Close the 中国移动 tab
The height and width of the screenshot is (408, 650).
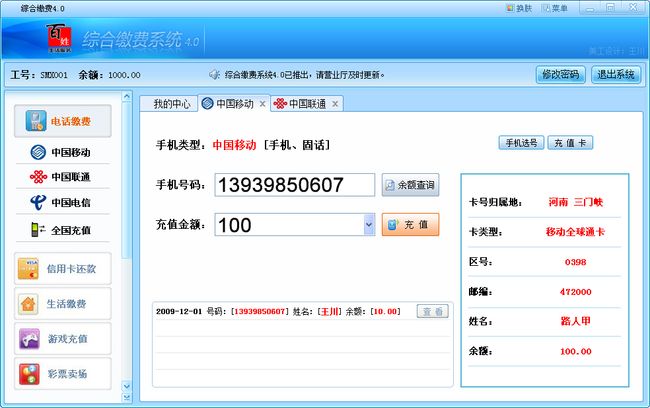click(x=262, y=104)
